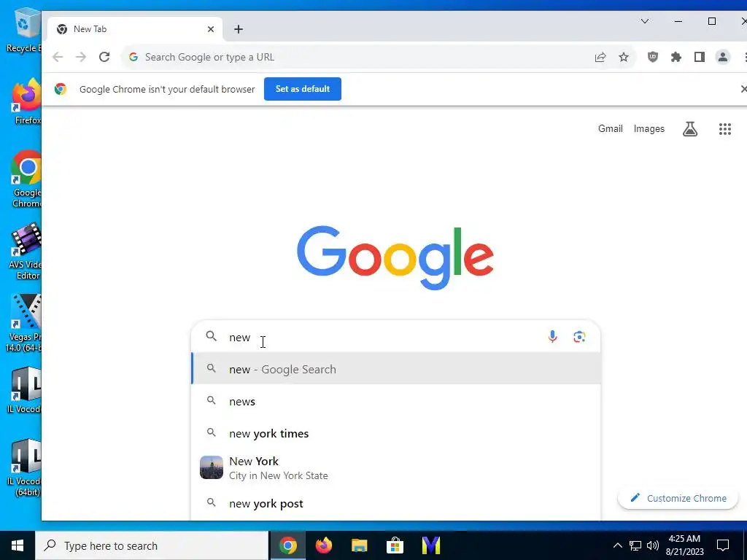Image resolution: width=747 pixels, height=560 pixels.
Task: Share this page icon in address bar
Action: click(x=600, y=57)
